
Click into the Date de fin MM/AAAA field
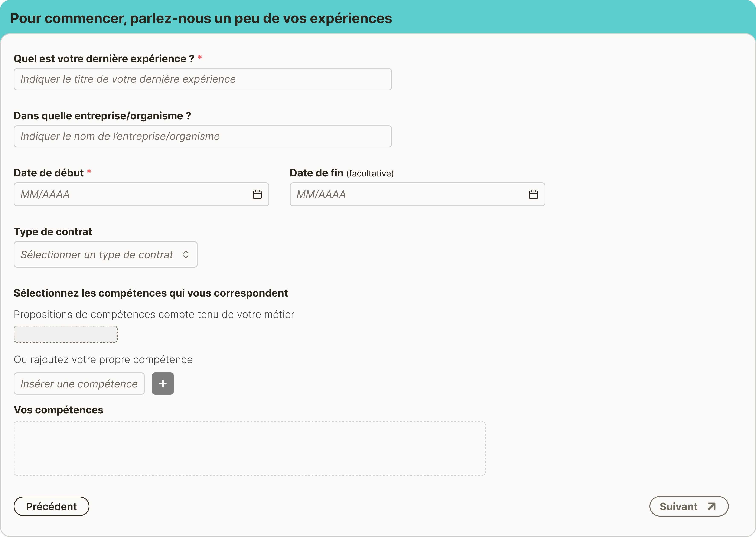pos(408,194)
